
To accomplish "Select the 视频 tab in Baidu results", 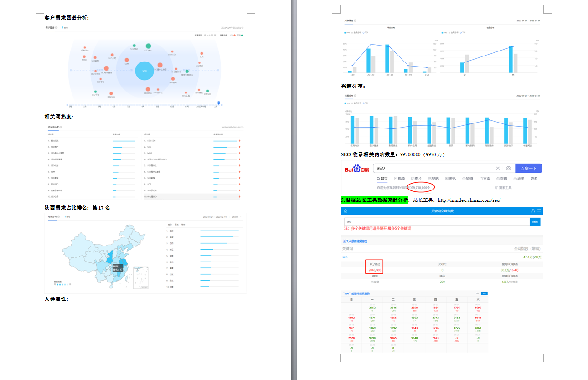I will coord(399,179).
